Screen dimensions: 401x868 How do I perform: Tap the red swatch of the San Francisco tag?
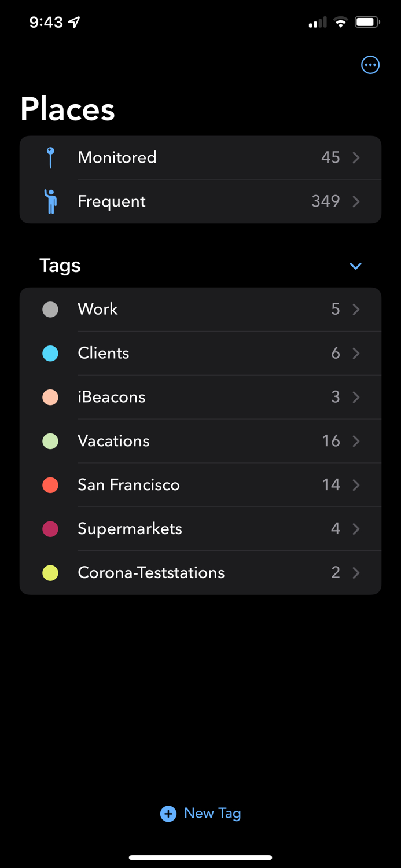(x=50, y=485)
